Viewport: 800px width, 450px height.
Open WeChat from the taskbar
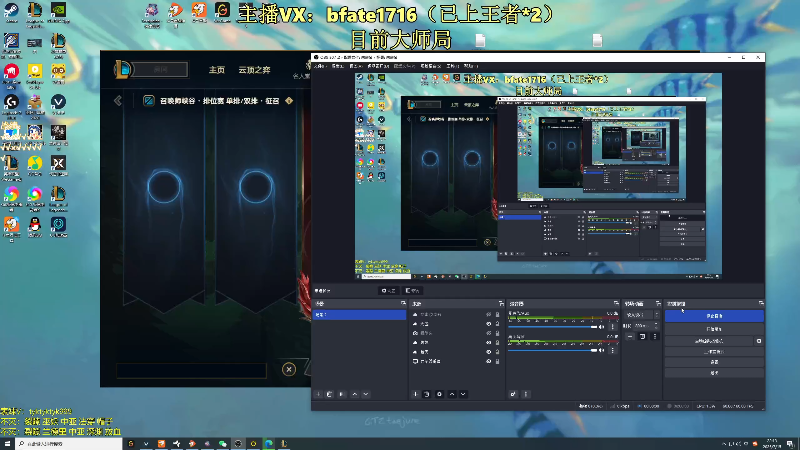(x=222, y=444)
